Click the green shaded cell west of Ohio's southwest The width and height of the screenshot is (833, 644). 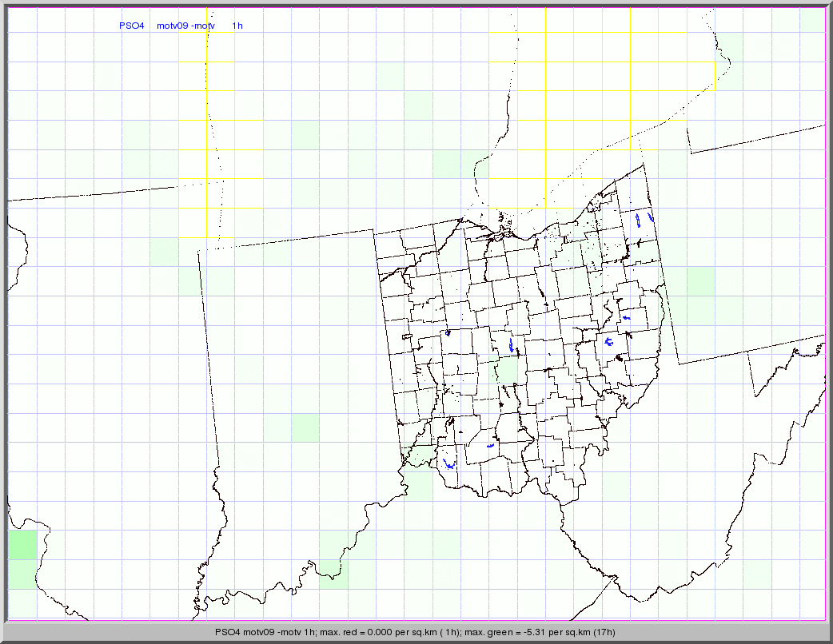point(305,427)
